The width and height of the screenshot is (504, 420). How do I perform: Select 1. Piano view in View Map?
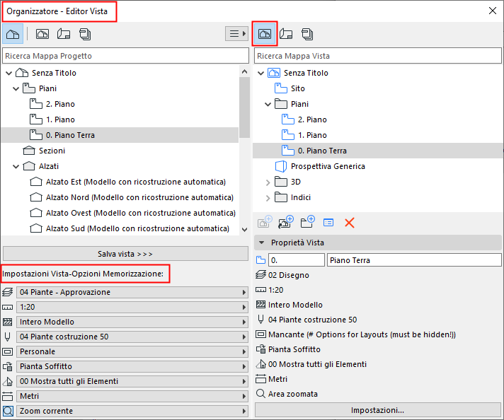pos(304,135)
